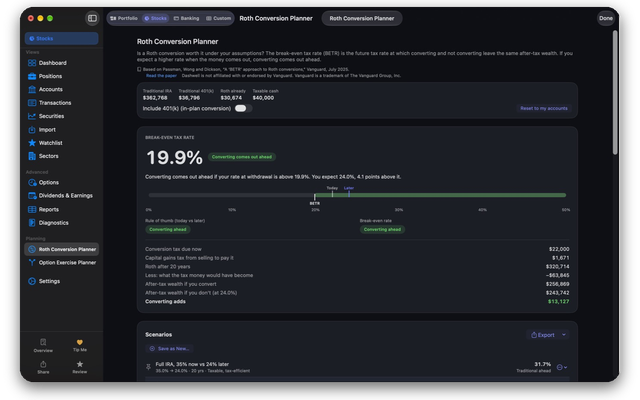This screenshot has width=640, height=400.
Task: Switch to the Banking tab
Action: tap(186, 18)
